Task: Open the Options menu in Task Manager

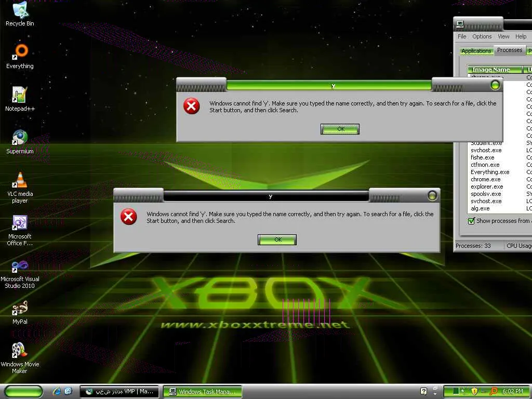Action: click(x=482, y=36)
